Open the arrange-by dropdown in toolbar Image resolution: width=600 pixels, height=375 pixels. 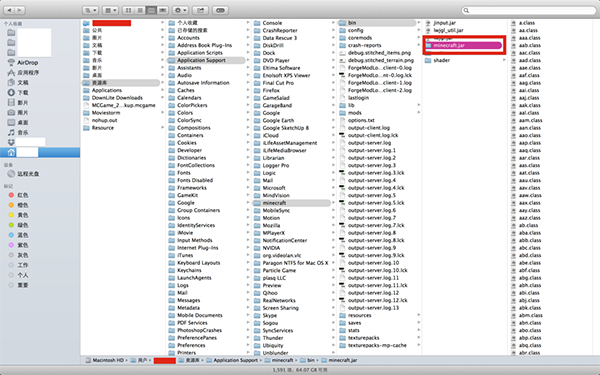[110, 10]
